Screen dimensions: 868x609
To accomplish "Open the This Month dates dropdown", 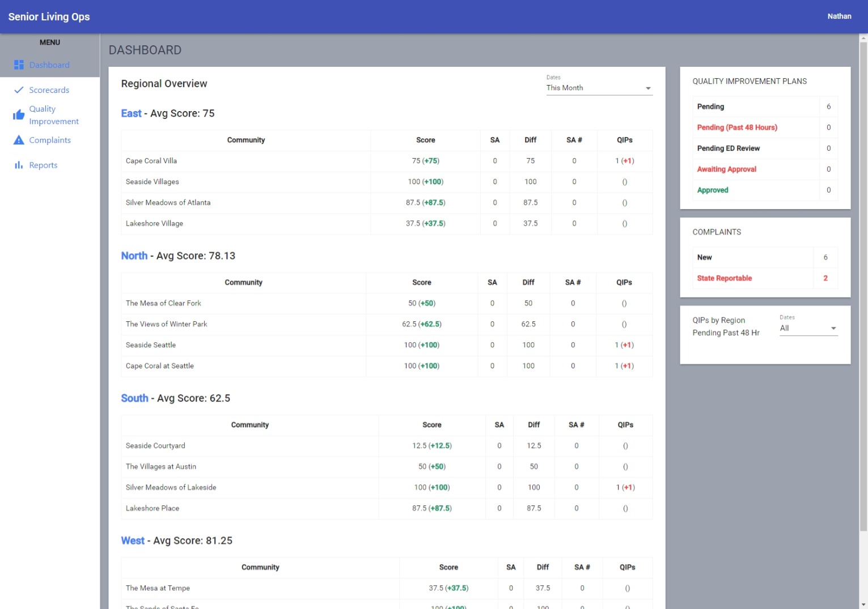I will (x=599, y=88).
